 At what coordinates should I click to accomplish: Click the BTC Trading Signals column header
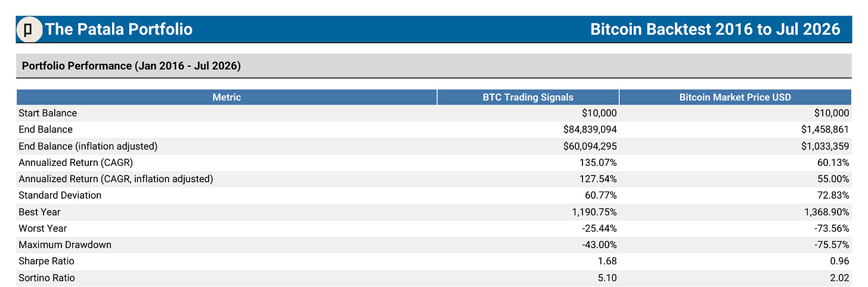point(528,97)
